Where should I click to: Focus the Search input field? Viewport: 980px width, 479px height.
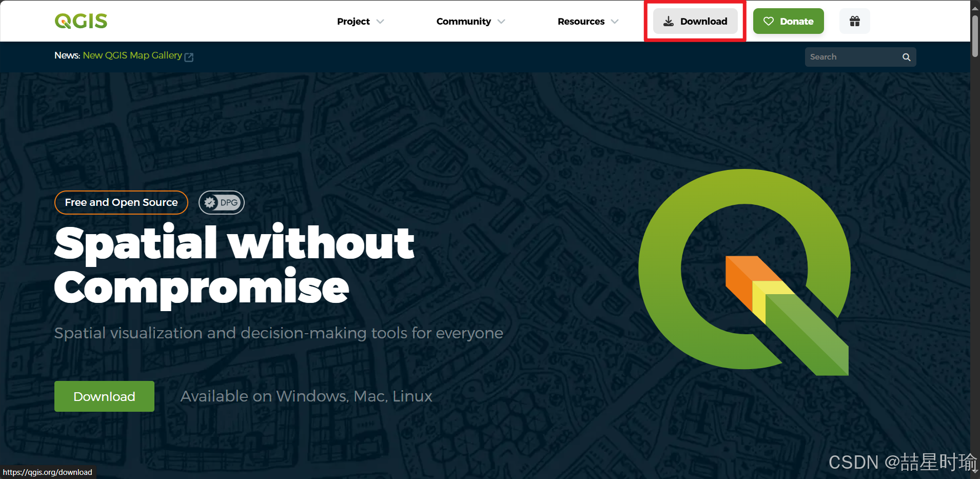[x=860, y=57]
